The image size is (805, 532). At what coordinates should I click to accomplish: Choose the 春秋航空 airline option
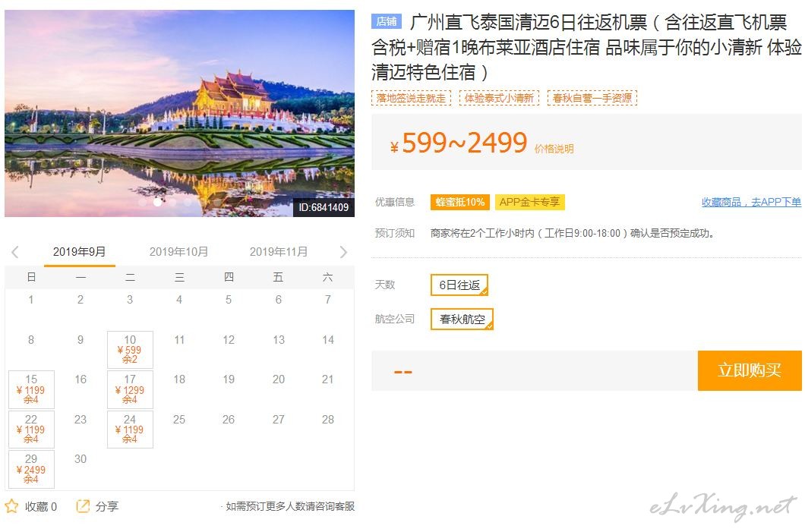tap(462, 319)
